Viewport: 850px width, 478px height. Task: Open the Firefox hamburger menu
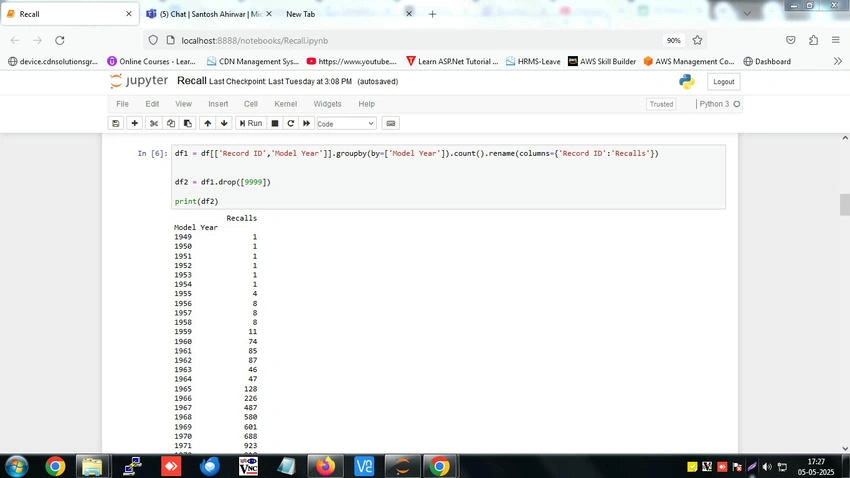[836, 41]
